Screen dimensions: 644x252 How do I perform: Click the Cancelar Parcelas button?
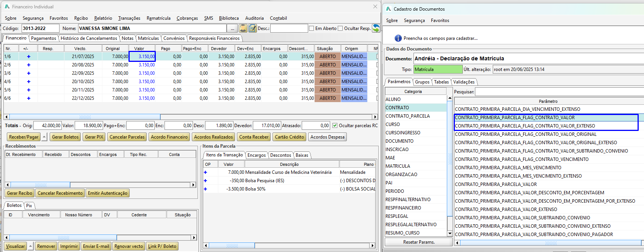127,137
